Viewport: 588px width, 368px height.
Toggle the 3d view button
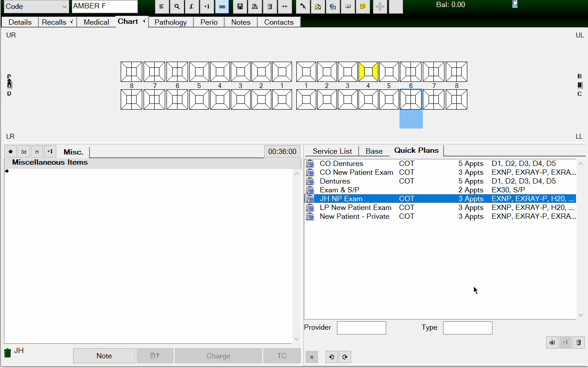pyautogui.click(x=24, y=152)
